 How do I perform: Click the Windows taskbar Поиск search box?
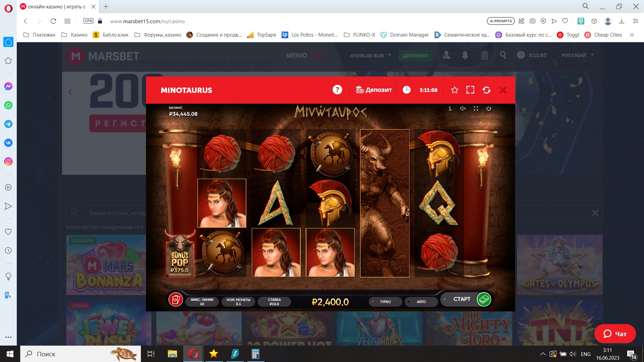(x=81, y=354)
